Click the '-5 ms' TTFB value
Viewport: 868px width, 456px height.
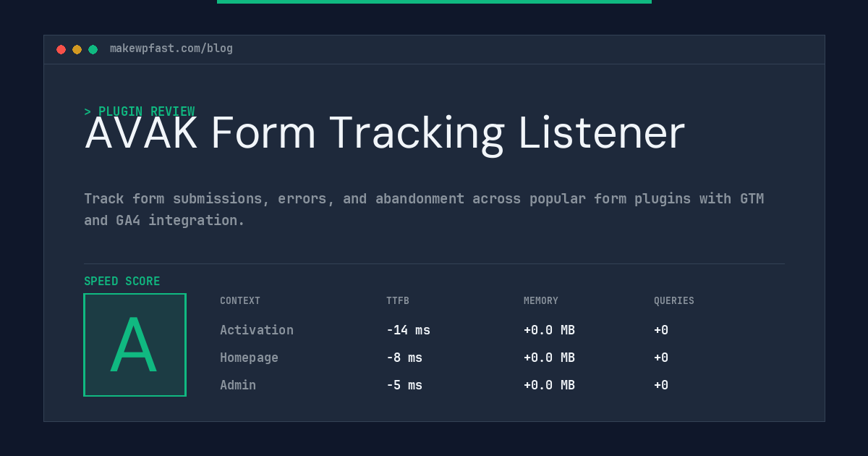404,385
